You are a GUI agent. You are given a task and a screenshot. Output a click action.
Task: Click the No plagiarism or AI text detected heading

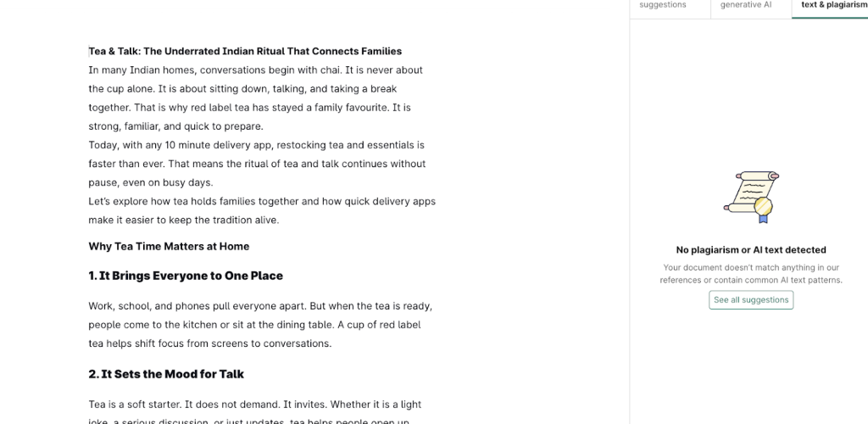(x=751, y=250)
